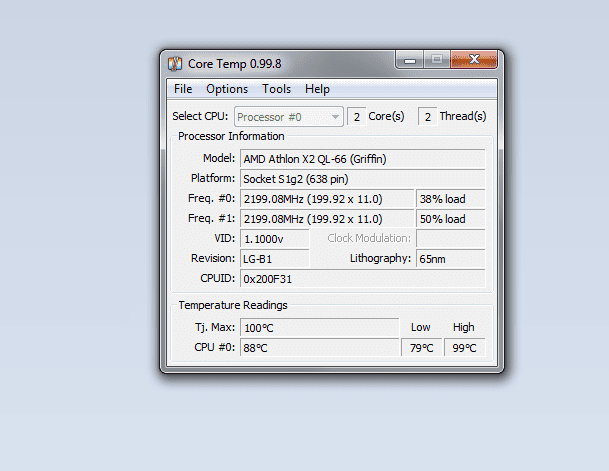Click the Lithography value 65nm
The height and width of the screenshot is (471, 609).
pyautogui.click(x=451, y=259)
